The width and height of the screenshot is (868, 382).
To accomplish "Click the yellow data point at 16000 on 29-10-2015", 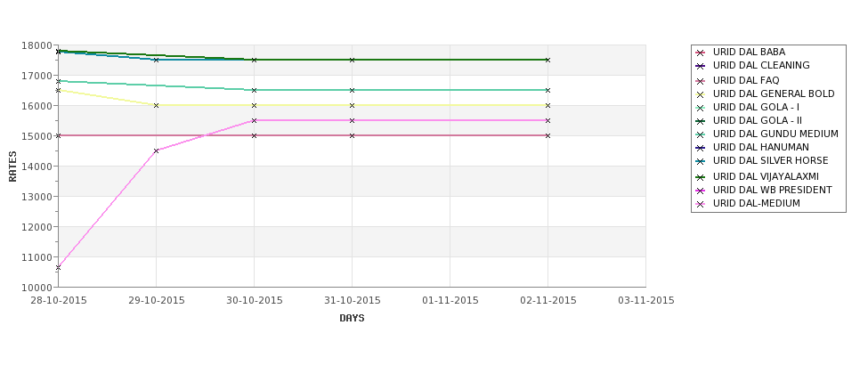I will (156, 105).
